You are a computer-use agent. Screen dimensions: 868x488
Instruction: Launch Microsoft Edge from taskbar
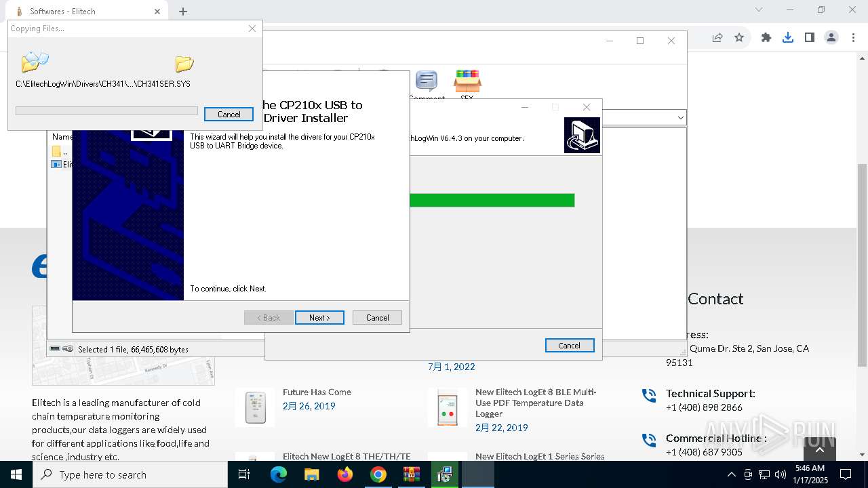coord(279,474)
